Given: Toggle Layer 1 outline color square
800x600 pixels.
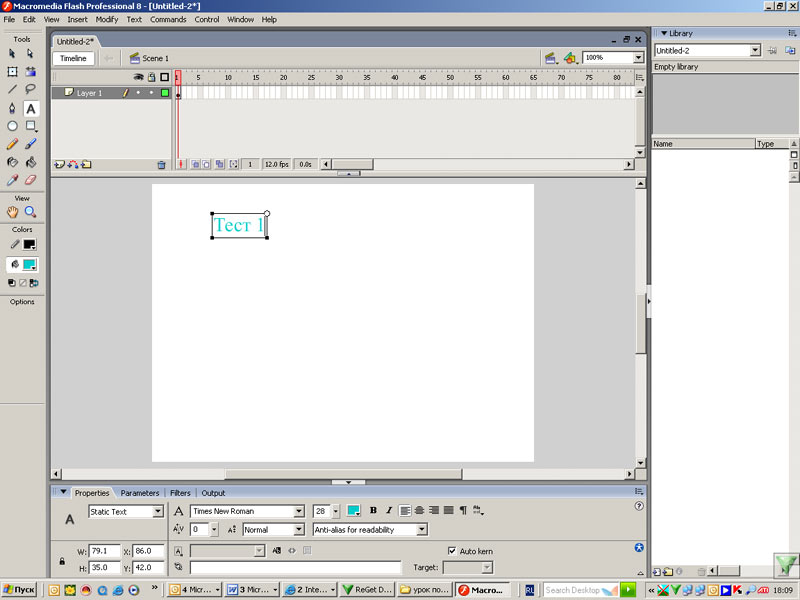Looking at the screenshot, I should (x=164, y=93).
